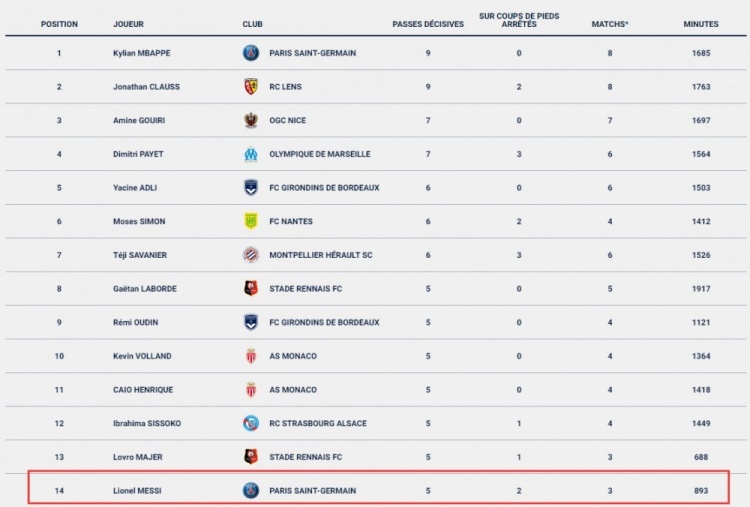Click the Olympique de Marseille logo
The image size is (750, 507).
(251, 154)
